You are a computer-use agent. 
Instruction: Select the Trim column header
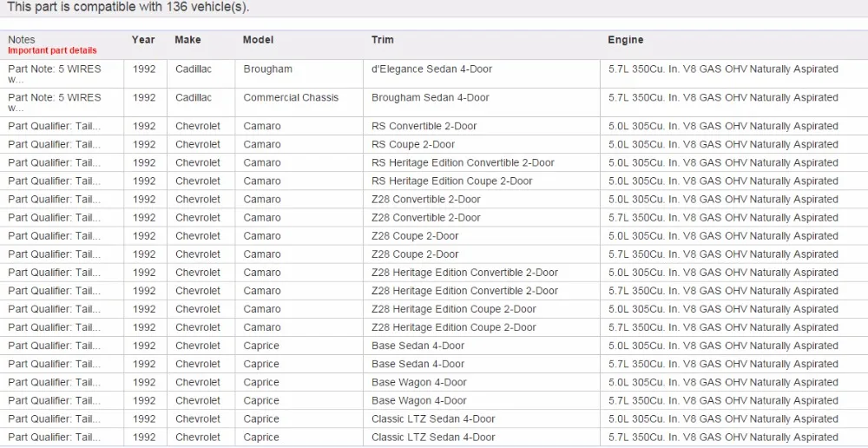click(383, 40)
